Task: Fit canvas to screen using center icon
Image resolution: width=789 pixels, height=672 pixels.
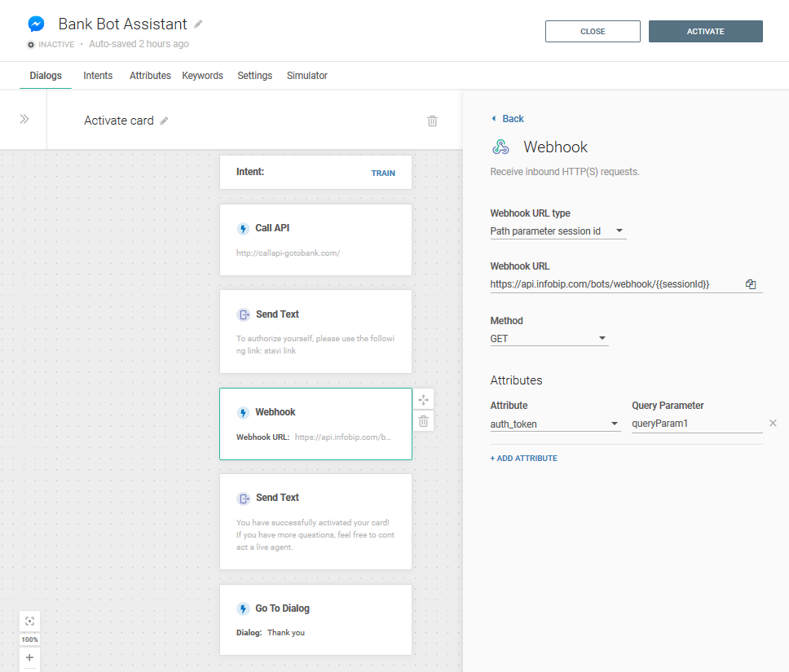Action: [29, 621]
